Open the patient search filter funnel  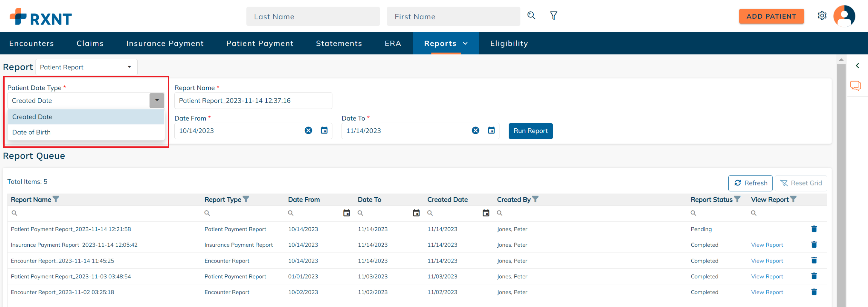point(553,16)
